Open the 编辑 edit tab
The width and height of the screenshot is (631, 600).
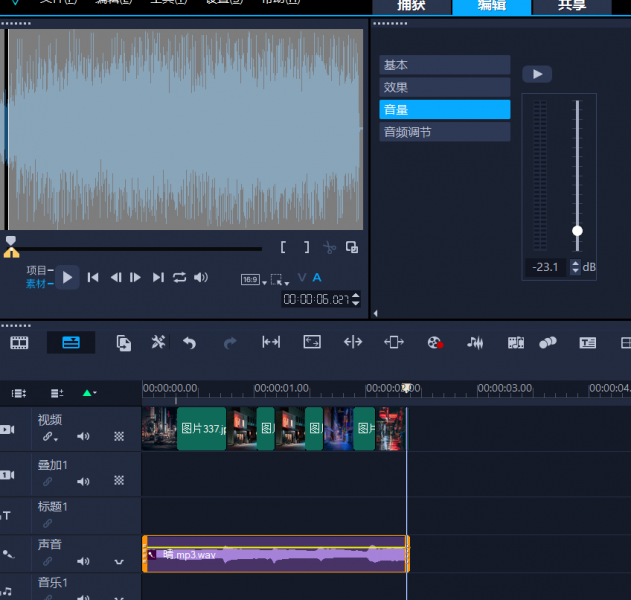coord(491,6)
